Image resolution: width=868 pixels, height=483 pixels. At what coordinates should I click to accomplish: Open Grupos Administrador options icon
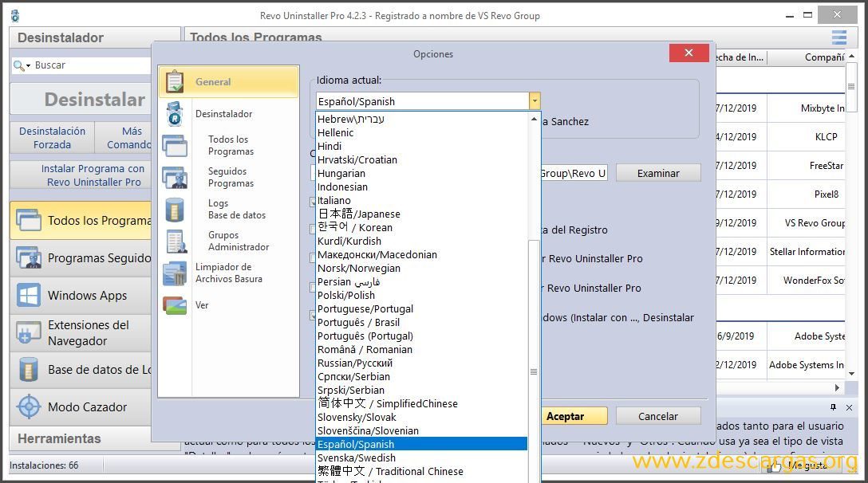[x=177, y=241]
